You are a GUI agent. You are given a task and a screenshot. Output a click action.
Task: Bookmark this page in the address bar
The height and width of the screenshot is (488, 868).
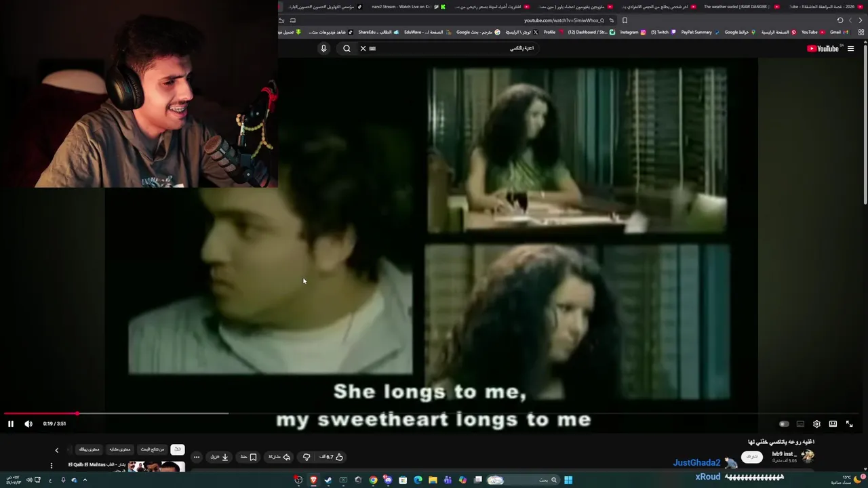tap(625, 20)
